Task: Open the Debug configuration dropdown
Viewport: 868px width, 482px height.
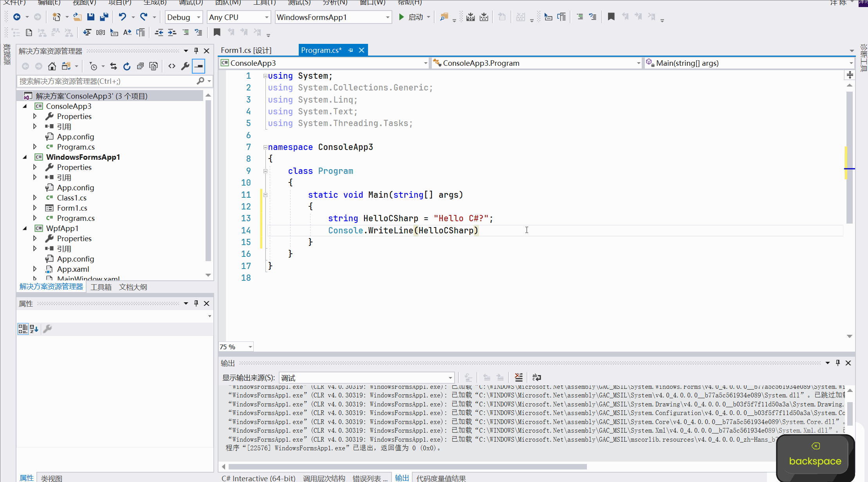Action: tap(184, 17)
